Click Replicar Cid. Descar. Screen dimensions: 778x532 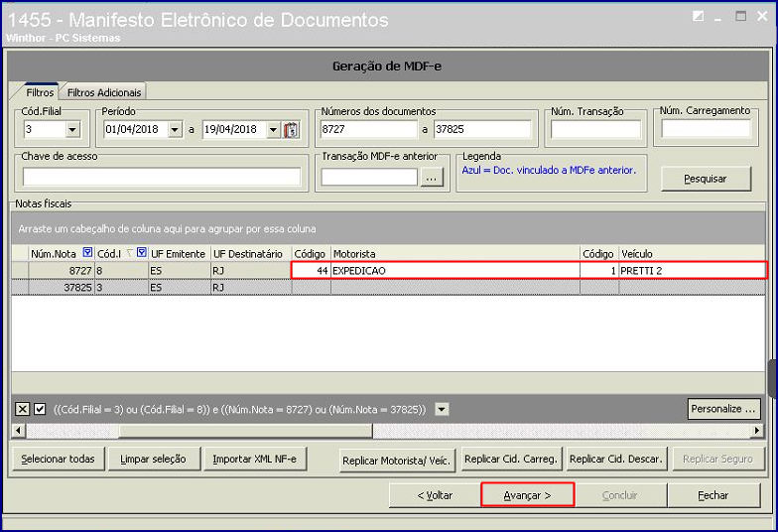coord(616,459)
